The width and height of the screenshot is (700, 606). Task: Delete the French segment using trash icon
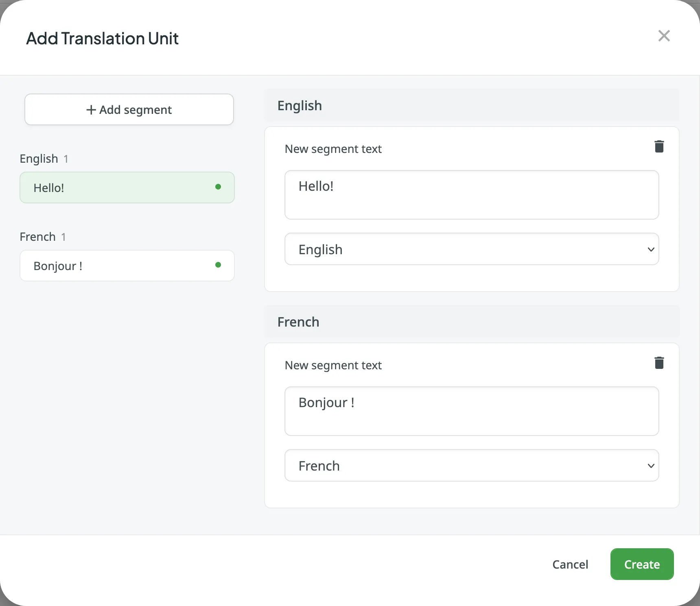coord(659,363)
